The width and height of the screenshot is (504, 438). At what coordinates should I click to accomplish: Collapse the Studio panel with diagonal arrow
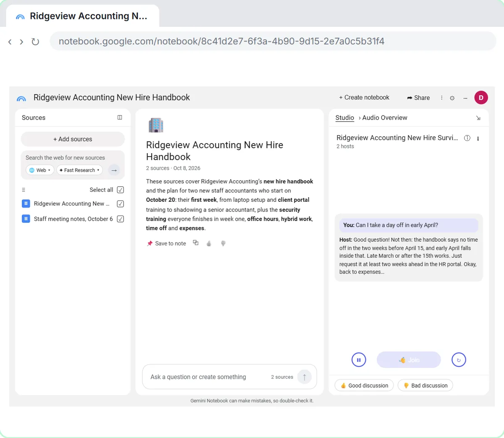click(478, 118)
